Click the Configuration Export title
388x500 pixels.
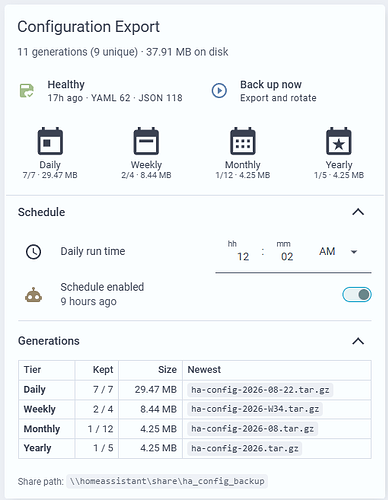coord(88,27)
